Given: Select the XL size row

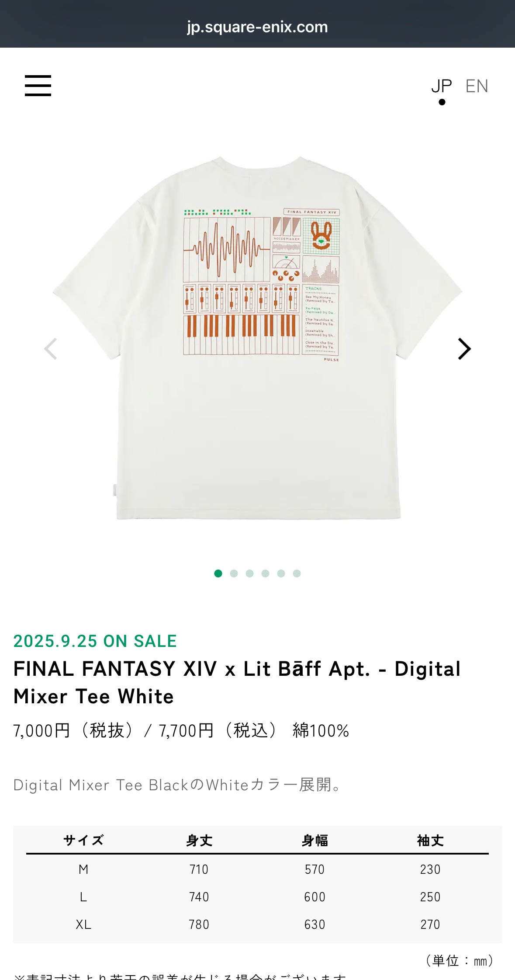Looking at the screenshot, I should point(257,924).
